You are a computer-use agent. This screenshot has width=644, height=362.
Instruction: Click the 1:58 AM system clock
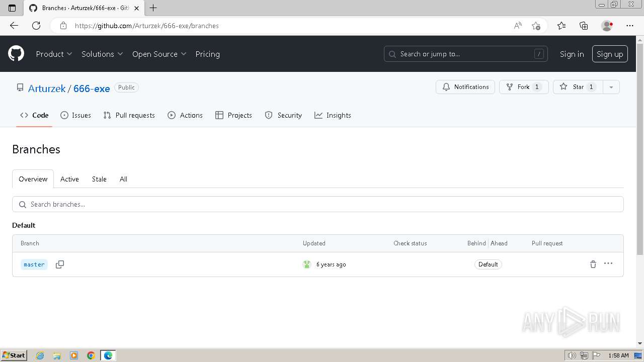pos(618,355)
